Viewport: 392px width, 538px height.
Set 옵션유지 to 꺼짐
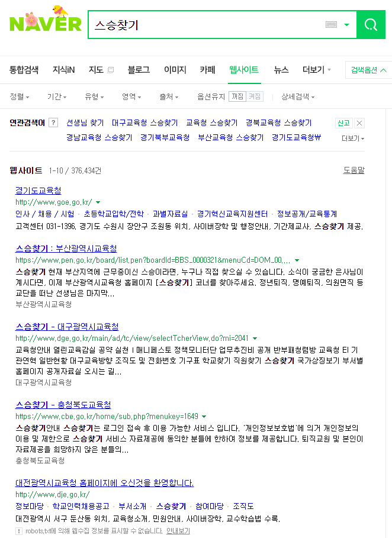(237, 96)
